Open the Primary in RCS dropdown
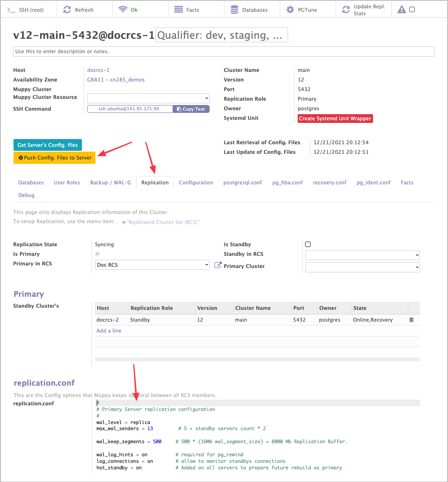The height and width of the screenshot is (482, 448). (x=152, y=265)
